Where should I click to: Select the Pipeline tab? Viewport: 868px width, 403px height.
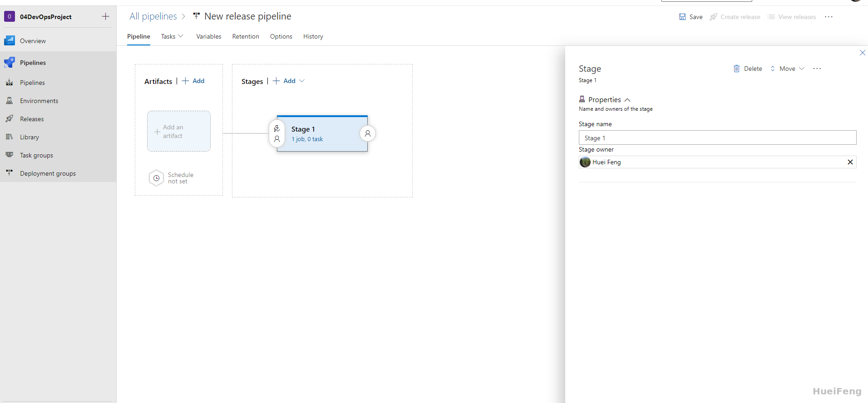pos(138,36)
